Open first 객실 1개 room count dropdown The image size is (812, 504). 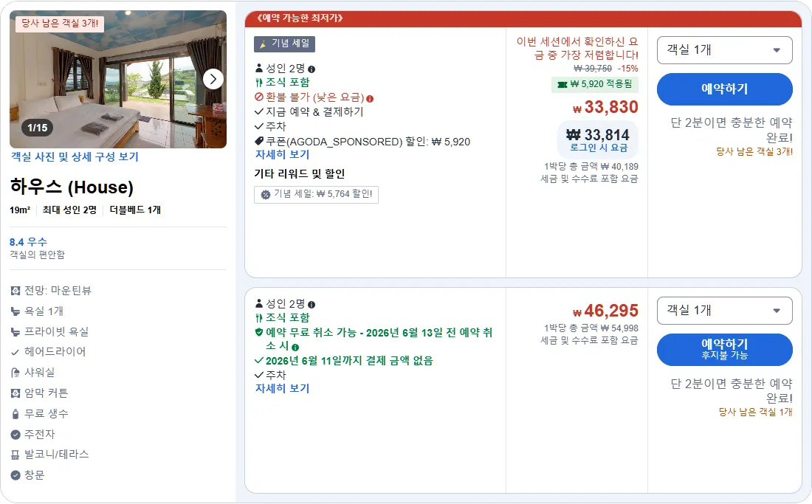[724, 50]
